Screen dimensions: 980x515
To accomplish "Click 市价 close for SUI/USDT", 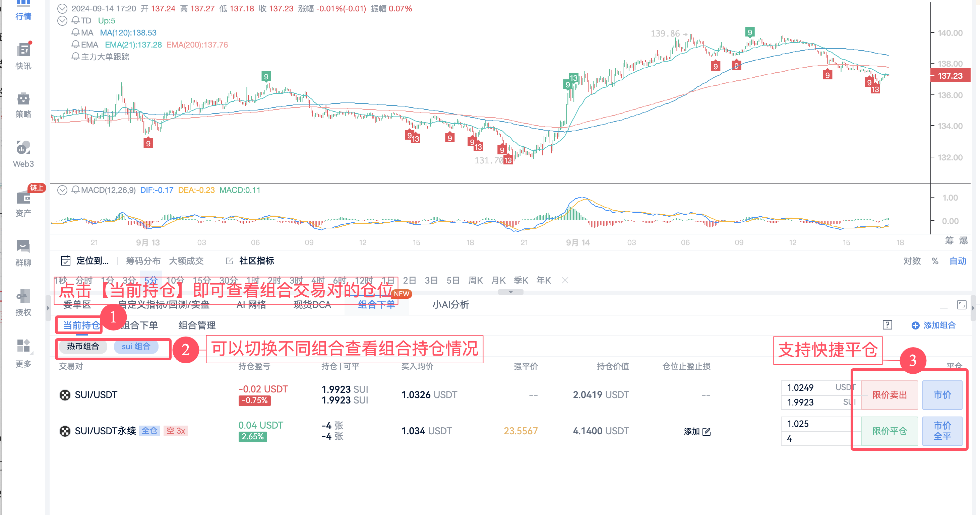I will pos(942,395).
